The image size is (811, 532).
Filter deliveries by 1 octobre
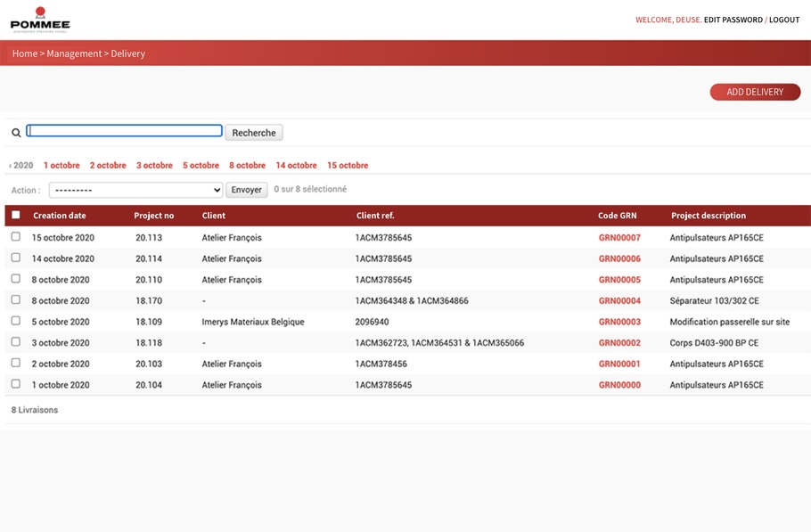61,166
